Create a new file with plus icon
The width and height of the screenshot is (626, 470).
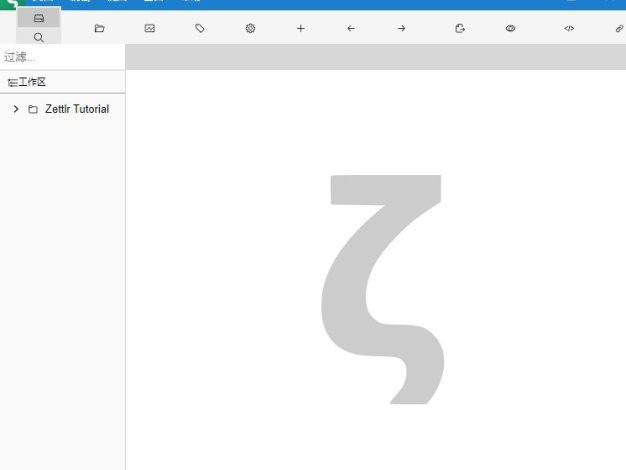(x=301, y=28)
